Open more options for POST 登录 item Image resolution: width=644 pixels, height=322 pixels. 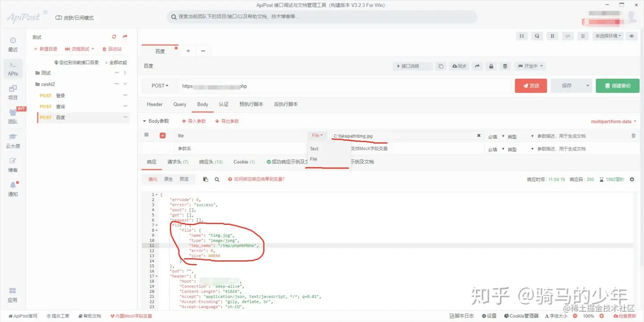coord(125,95)
